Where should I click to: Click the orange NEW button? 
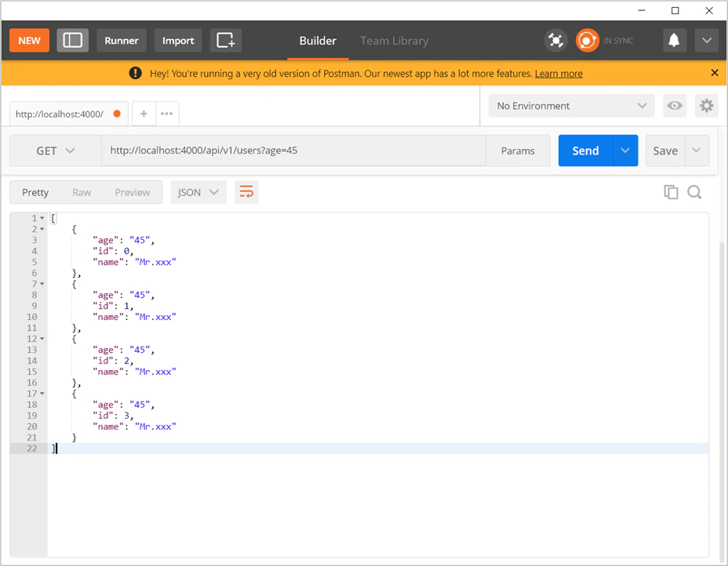click(x=29, y=40)
